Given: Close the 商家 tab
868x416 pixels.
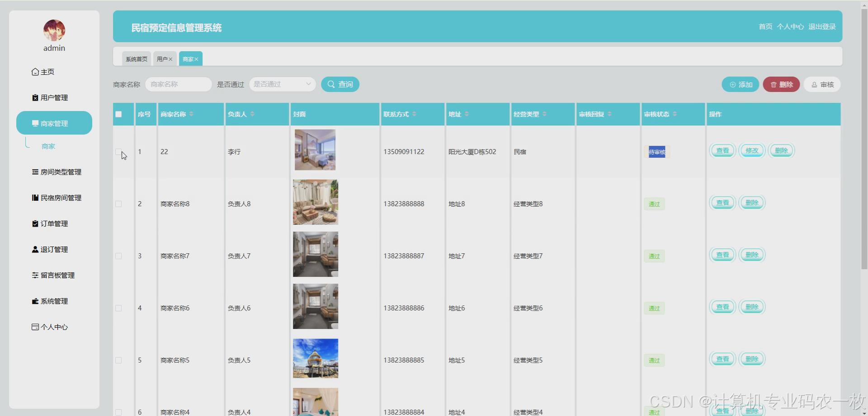Looking at the screenshot, I should [197, 59].
